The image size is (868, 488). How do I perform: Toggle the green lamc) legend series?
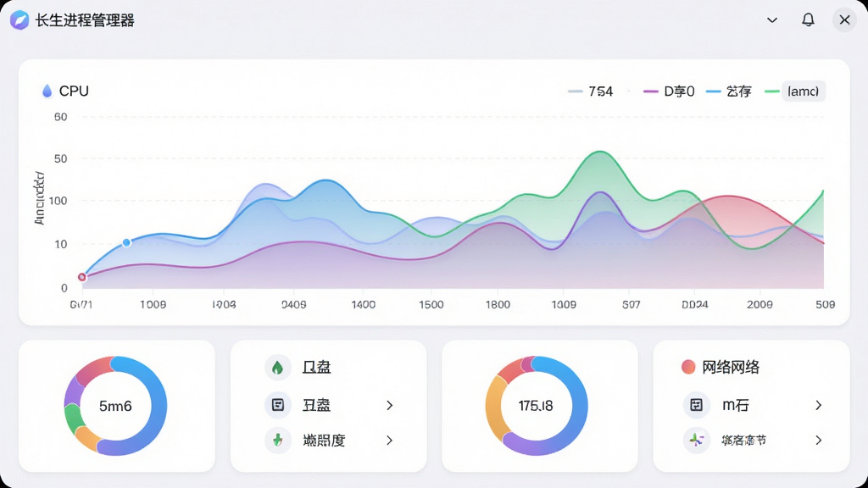[x=795, y=91]
